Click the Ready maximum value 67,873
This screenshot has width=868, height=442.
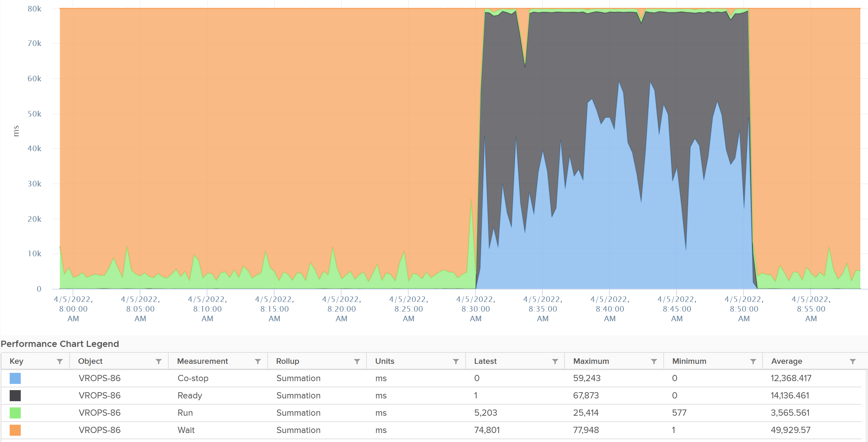click(586, 396)
